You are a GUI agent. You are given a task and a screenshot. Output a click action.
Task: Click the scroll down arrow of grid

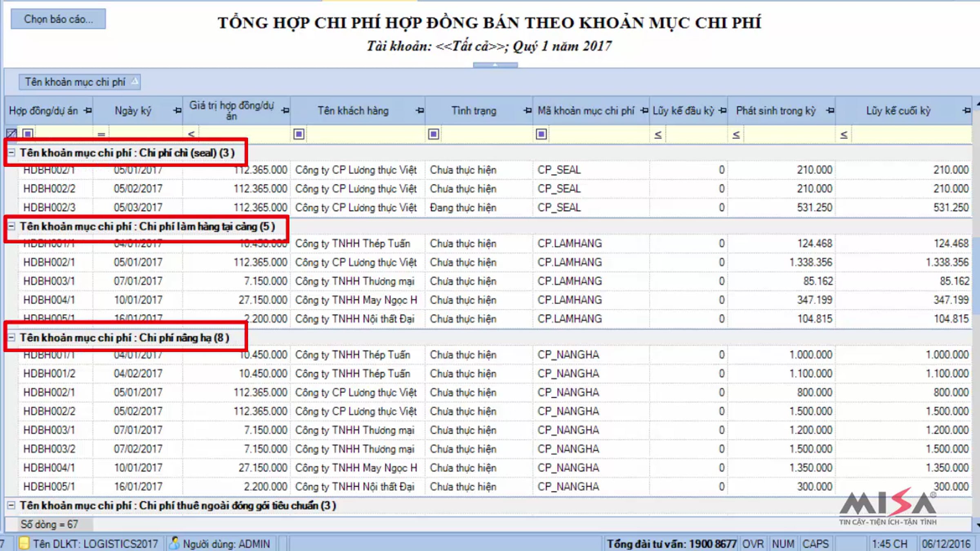coord(977,525)
